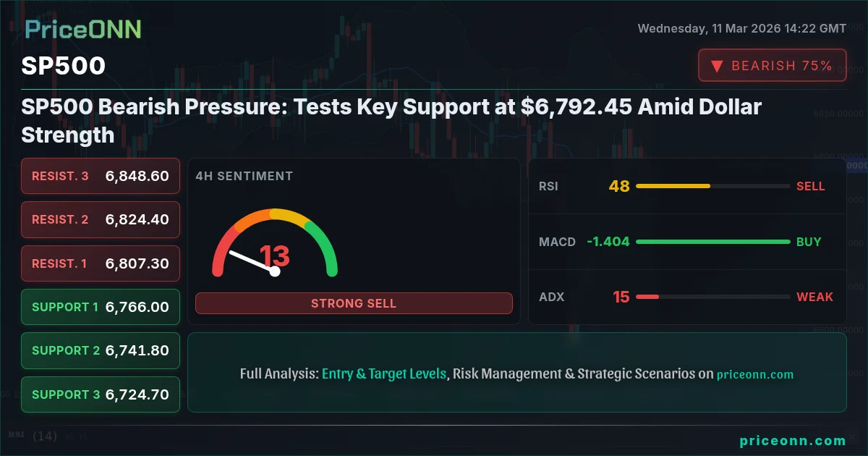Click the SP500 symbol heading
868x456 pixels.
point(64,66)
